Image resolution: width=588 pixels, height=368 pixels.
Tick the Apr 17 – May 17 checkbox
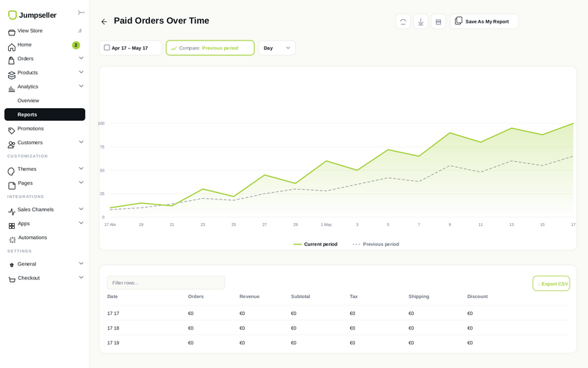(x=107, y=48)
